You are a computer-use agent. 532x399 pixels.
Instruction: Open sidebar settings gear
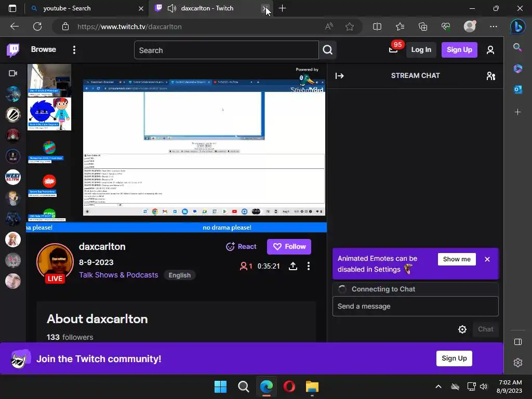[518, 363]
